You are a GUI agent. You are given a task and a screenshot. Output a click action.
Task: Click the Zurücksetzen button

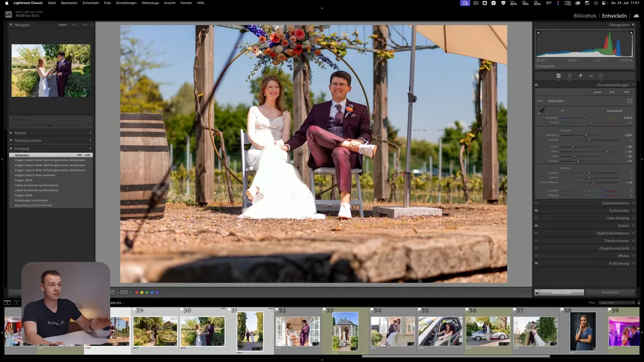coord(610,292)
